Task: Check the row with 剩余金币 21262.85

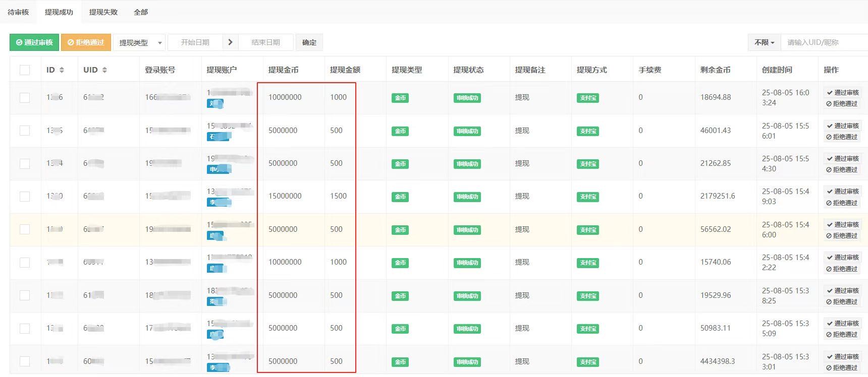Action: click(x=25, y=163)
